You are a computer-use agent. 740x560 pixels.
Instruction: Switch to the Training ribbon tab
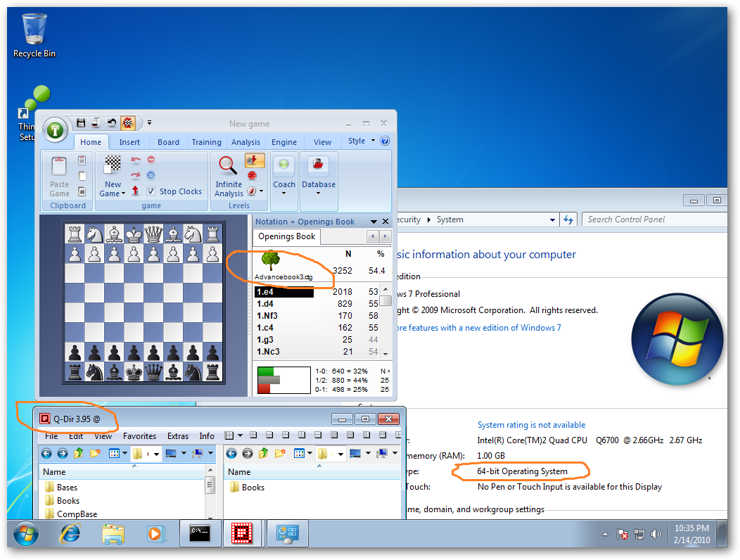coord(206,142)
